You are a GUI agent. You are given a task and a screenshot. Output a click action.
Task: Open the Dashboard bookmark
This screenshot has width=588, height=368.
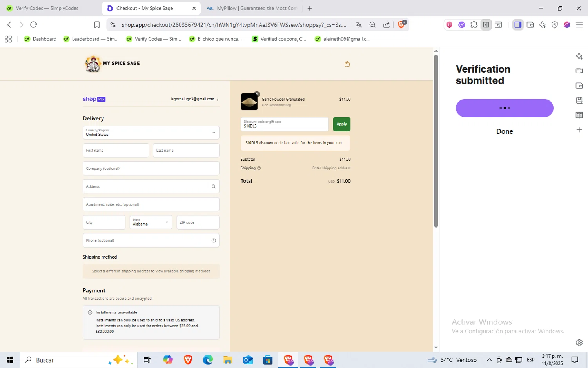click(40, 39)
